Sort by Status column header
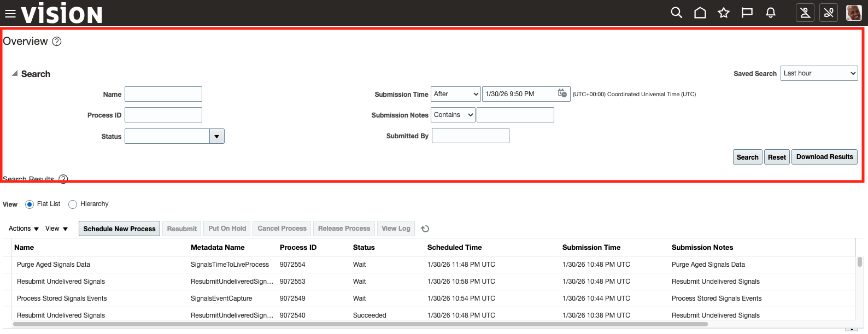The image size is (868, 334). pyautogui.click(x=364, y=248)
